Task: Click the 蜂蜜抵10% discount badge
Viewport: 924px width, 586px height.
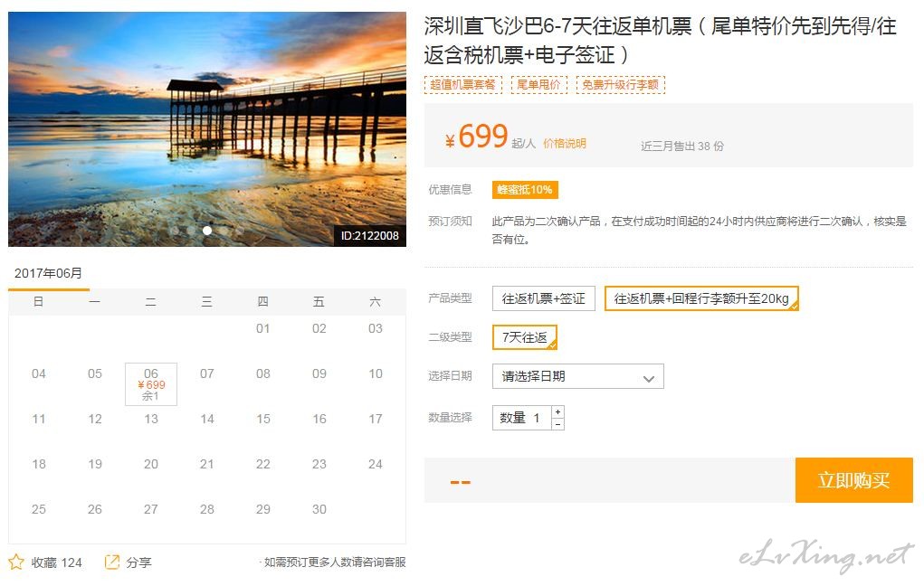Action: [x=525, y=190]
